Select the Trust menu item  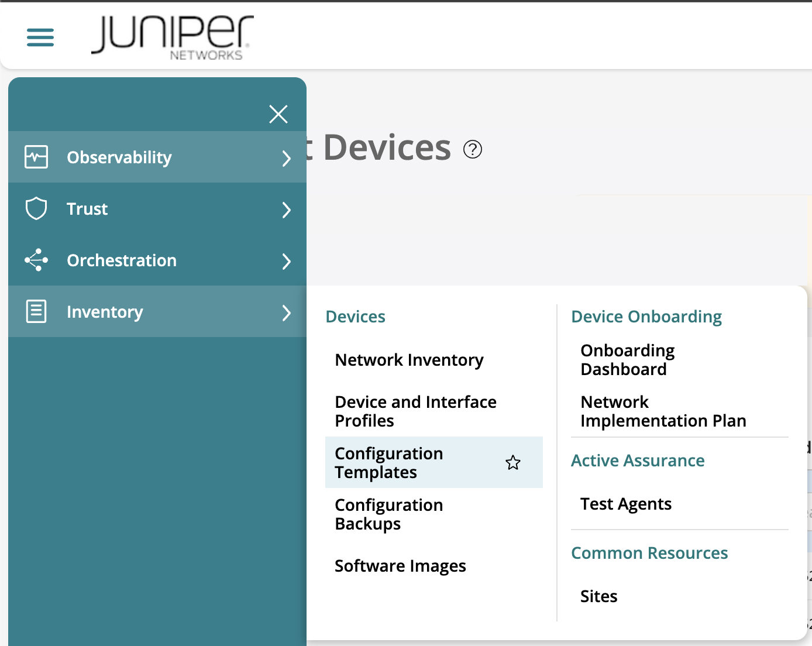click(87, 208)
